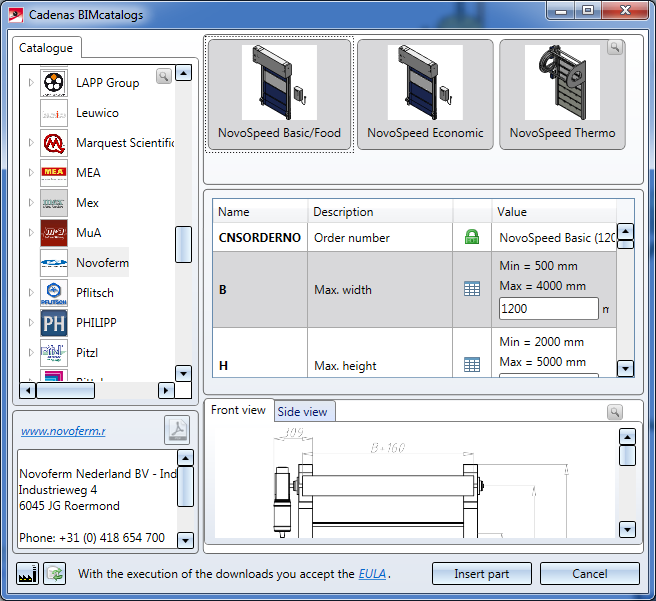Open the www.novoferm website link
The image size is (656, 601).
[63, 431]
